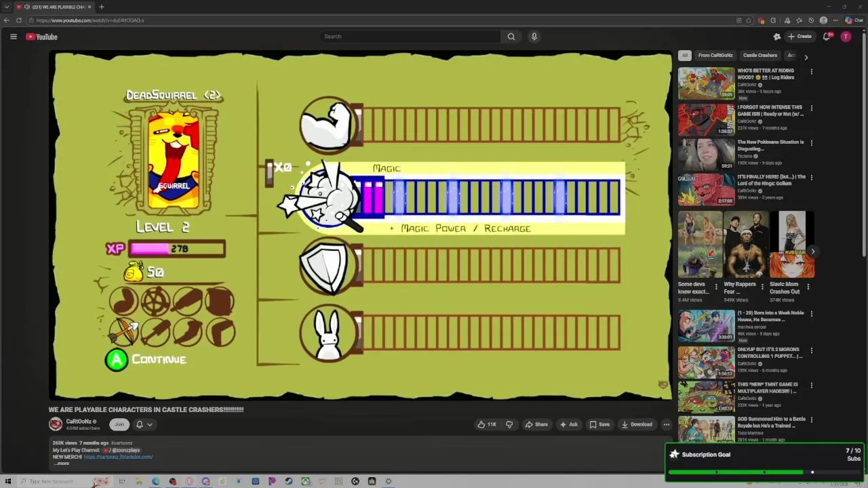Click in the YouTube search field

pyautogui.click(x=410, y=37)
